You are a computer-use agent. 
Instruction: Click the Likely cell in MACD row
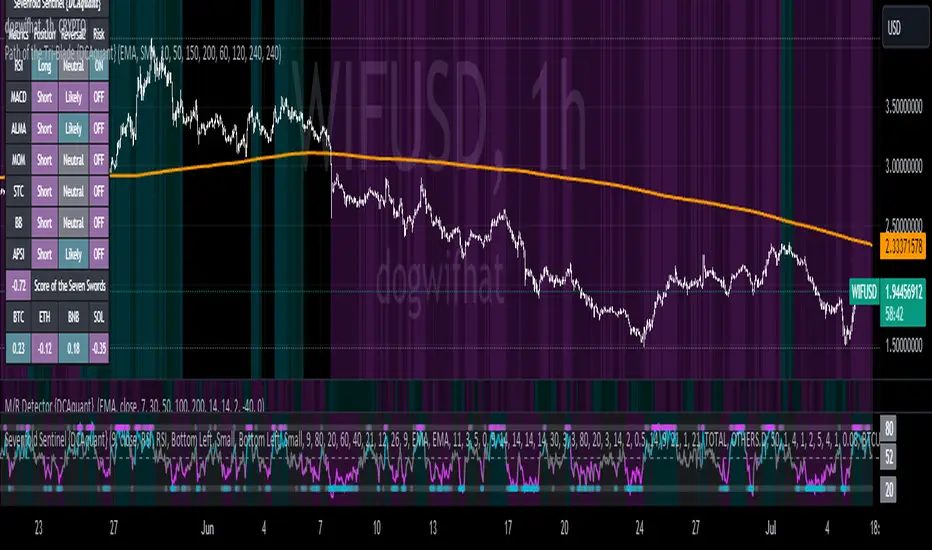coord(73,97)
